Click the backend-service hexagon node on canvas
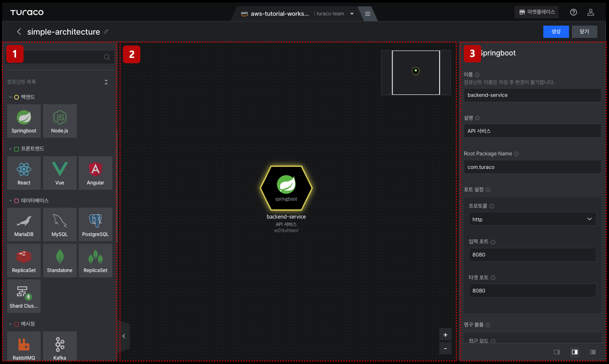This screenshot has height=364, width=609. (x=286, y=188)
